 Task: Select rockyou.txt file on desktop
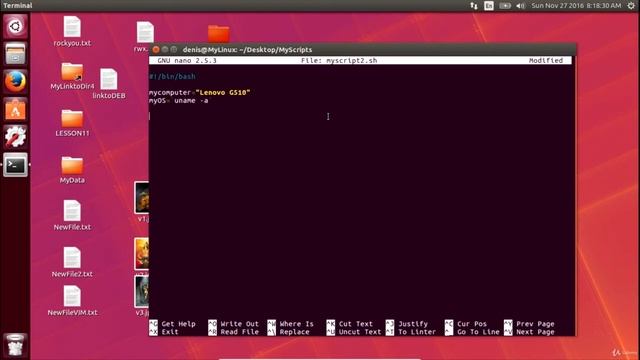72,31
